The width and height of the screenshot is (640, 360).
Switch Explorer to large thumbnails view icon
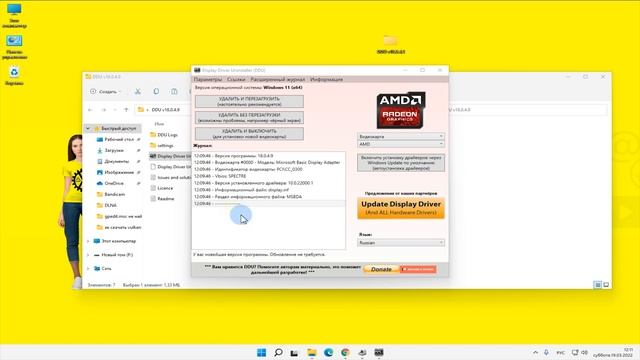(606, 285)
